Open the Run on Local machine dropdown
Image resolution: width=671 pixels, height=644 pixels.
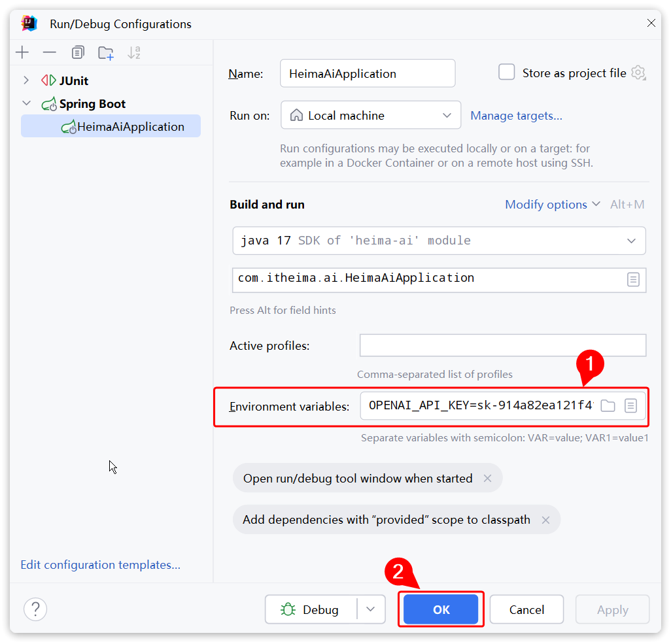click(371, 116)
